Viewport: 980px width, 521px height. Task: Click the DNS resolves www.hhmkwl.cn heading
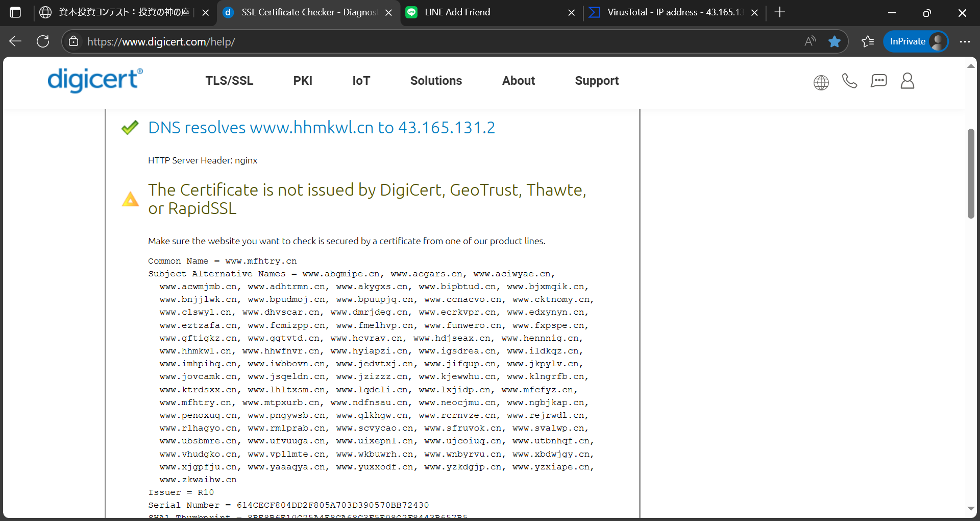322,128
